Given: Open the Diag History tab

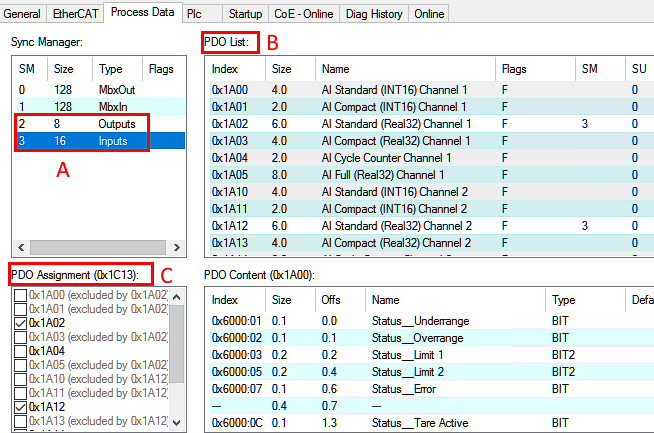Looking at the screenshot, I should click(x=376, y=14).
